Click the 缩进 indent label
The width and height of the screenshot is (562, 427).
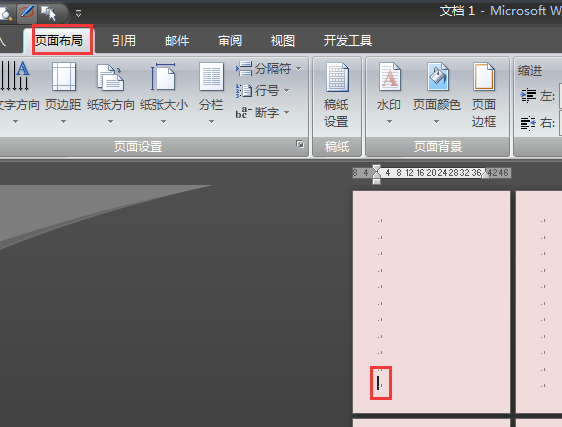(530, 71)
